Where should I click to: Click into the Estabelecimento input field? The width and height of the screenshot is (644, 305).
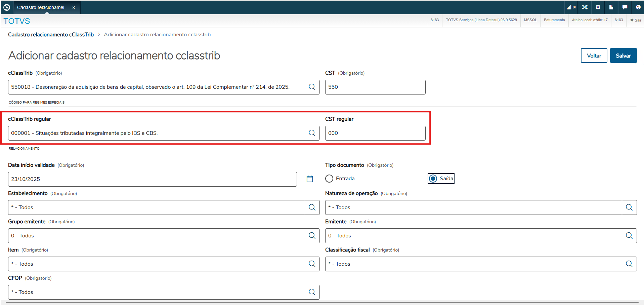[157, 207]
